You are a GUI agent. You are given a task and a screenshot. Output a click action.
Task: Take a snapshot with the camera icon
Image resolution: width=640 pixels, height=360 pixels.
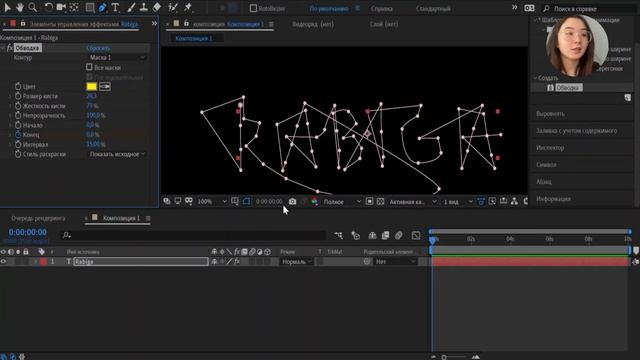(292, 201)
